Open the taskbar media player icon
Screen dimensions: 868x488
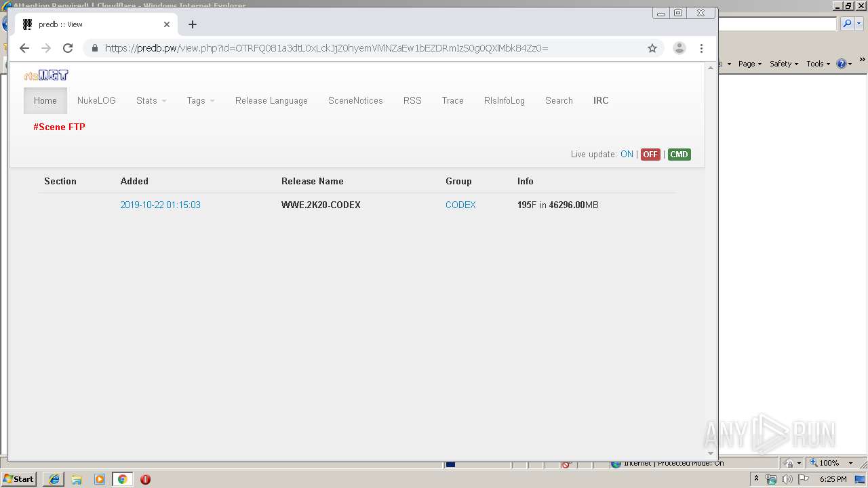click(x=100, y=479)
